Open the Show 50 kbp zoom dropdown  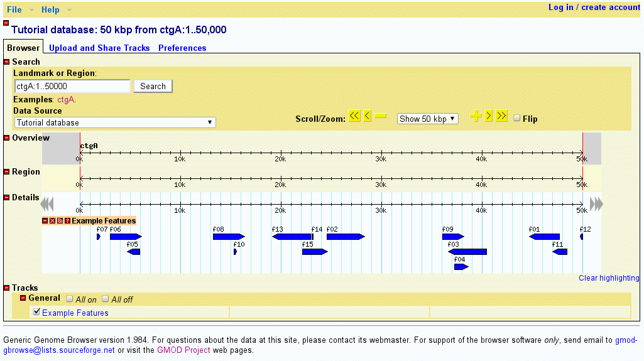427,119
